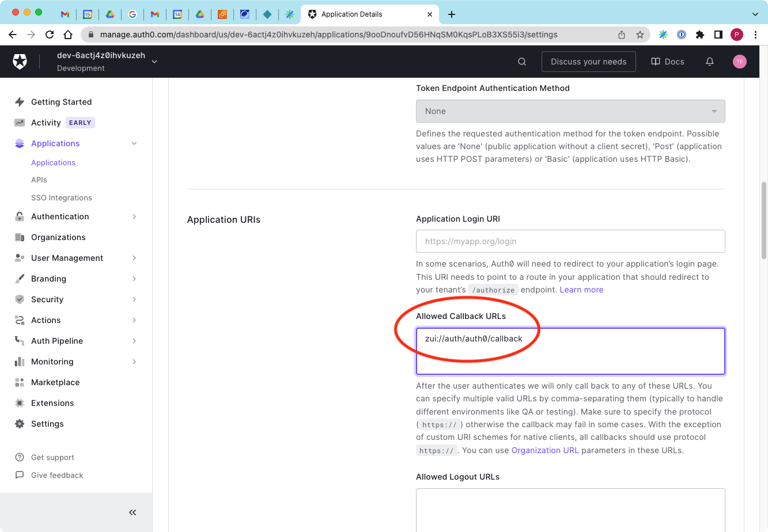768x532 pixels.
Task: Click into Allowed Callback URLs field
Action: pos(570,351)
